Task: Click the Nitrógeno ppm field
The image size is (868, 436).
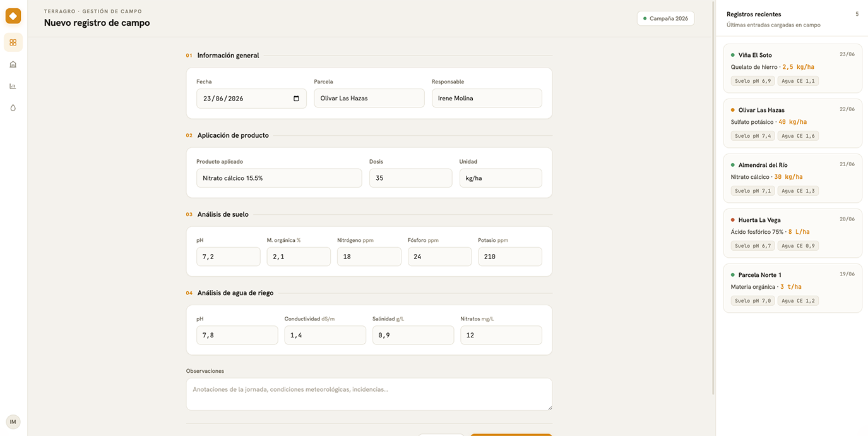Action: click(x=369, y=257)
